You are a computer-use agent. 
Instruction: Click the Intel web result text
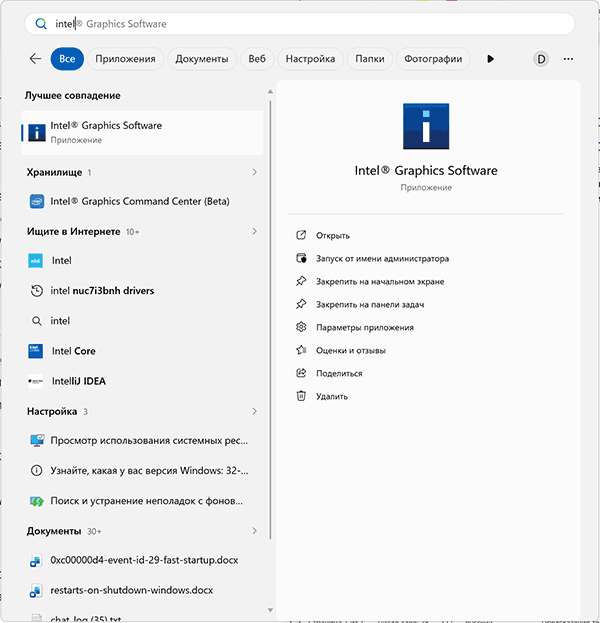coord(62,261)
